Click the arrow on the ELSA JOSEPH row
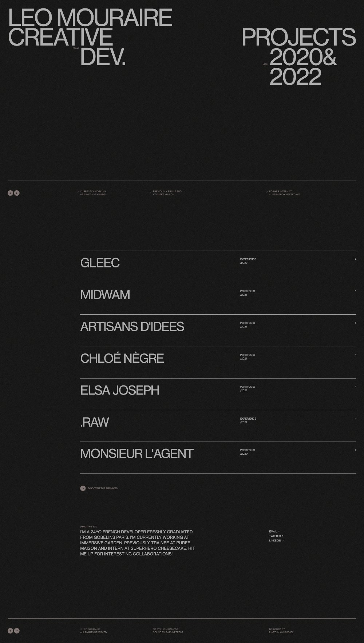Screen dimensions: 364x643 355,387
